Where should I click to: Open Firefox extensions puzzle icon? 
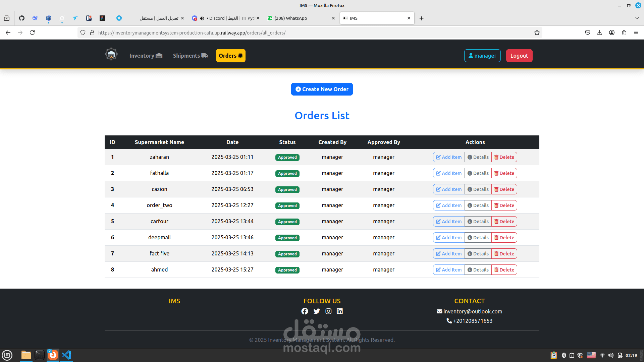(624, 33)
